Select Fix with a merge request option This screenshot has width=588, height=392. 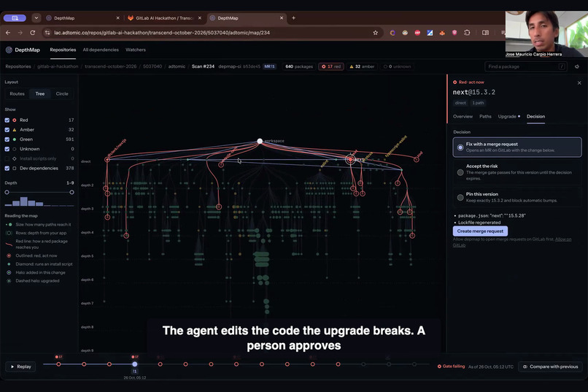point(517,147)
